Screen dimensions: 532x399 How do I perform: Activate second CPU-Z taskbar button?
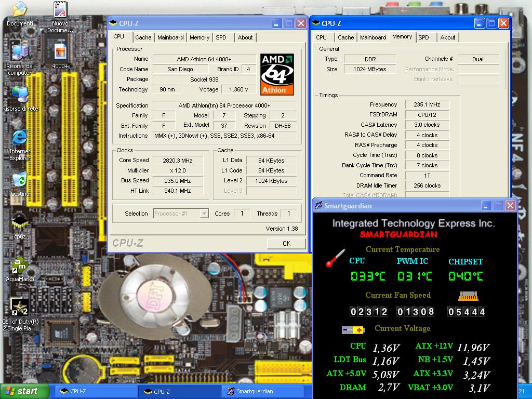click(179, 391)
